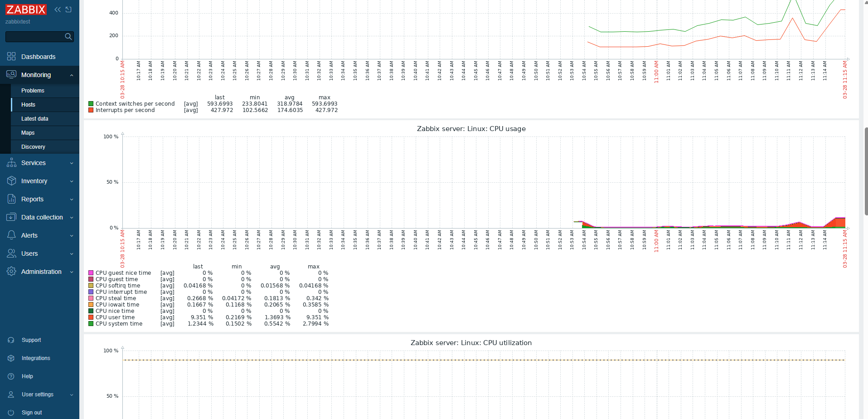Click the Dashboards grid icon
The height and width of the screenshot is (419, 868).
coord(11,57)
